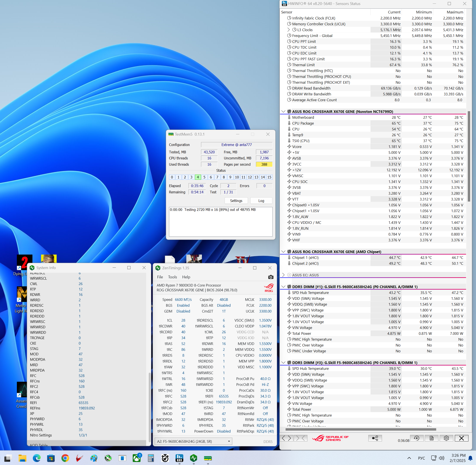The image size is (476, 465).
Task: Expand the ASUS EC: ASUS section
Action: [283, 275]
